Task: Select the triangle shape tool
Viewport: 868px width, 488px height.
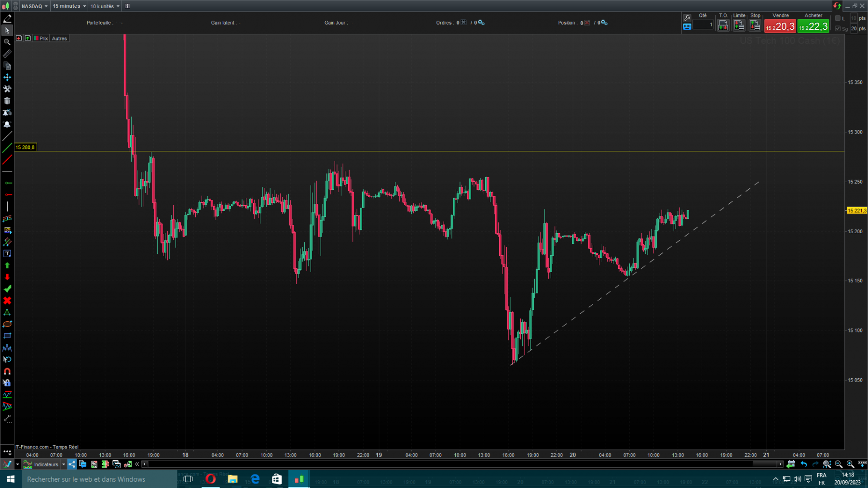Action: coord(7,312)
